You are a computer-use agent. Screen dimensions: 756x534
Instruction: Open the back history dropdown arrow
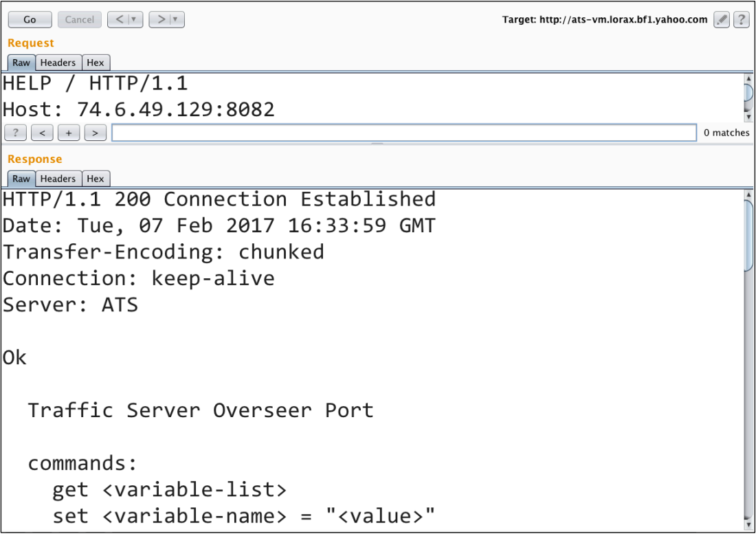tap(133, 20)
